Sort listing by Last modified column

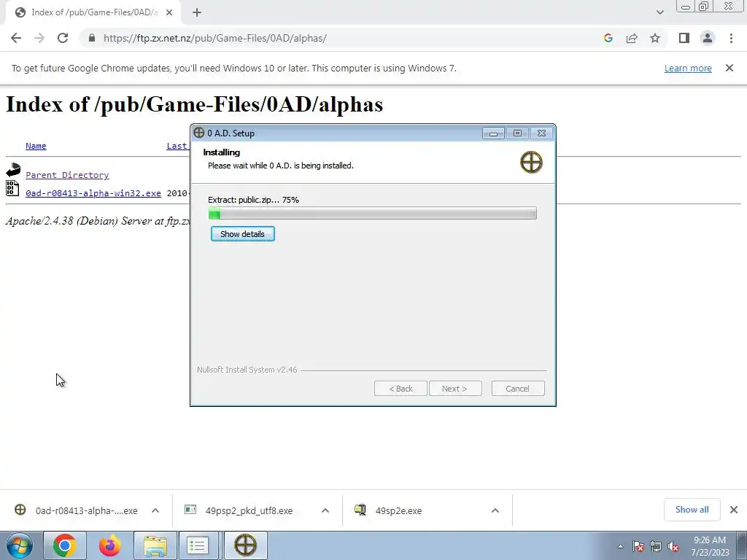177,146
